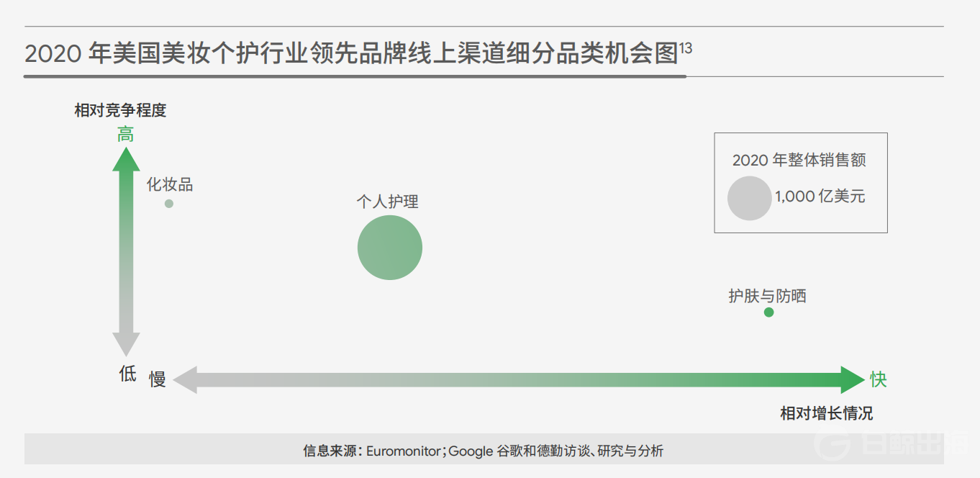
Task: Open footnote 13 superscript in the title
Action: (x=686, y=49)
